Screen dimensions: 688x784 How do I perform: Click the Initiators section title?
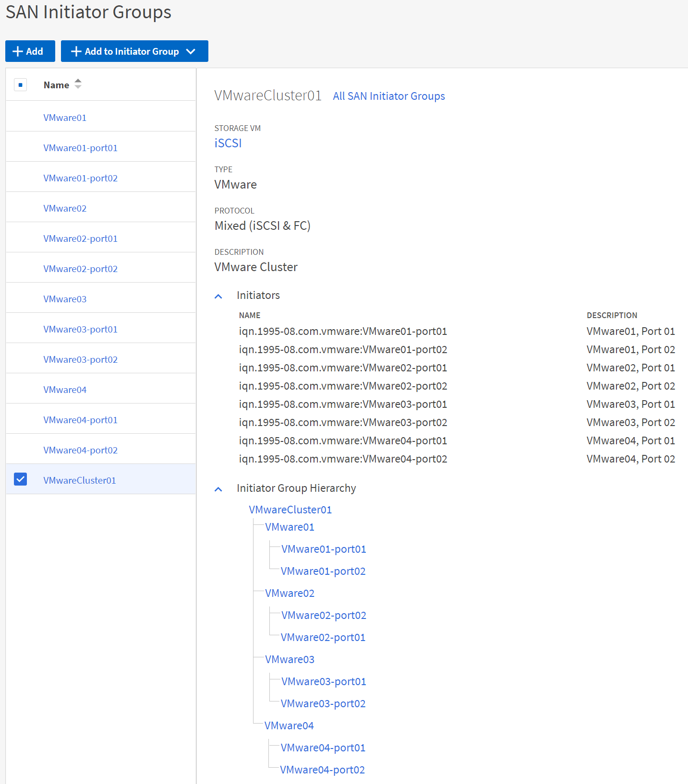258,295
